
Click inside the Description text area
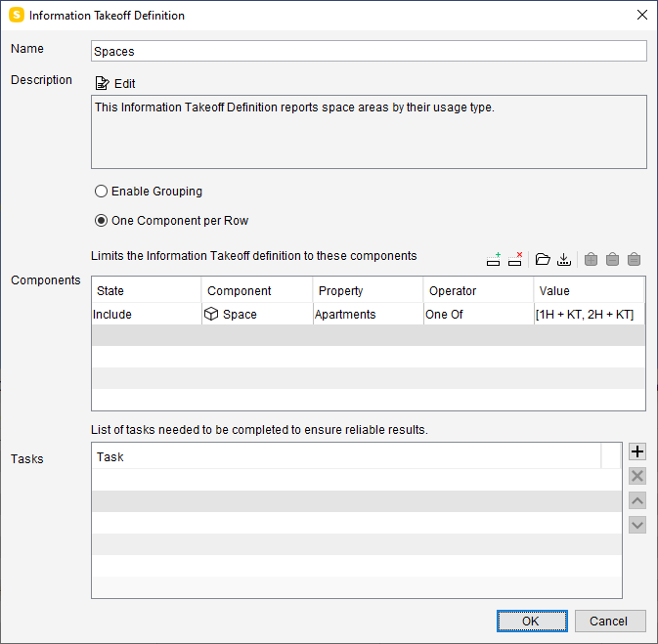coord(369,132)
